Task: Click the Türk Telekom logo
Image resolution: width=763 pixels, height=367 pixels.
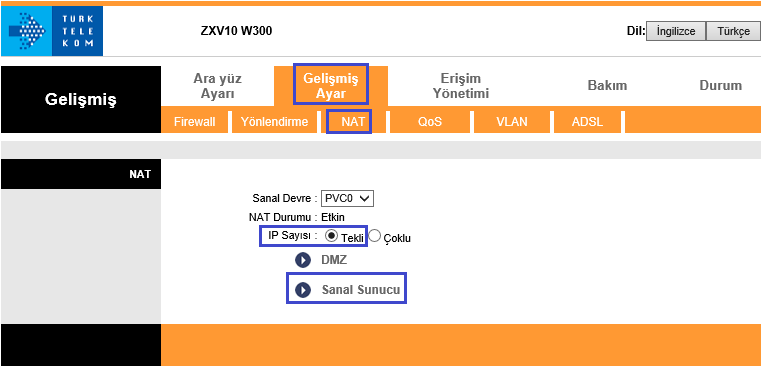Action: point(52,31)
